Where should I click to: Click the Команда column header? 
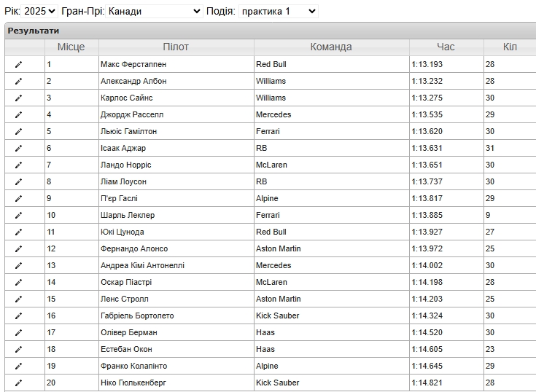click(331, 47)
